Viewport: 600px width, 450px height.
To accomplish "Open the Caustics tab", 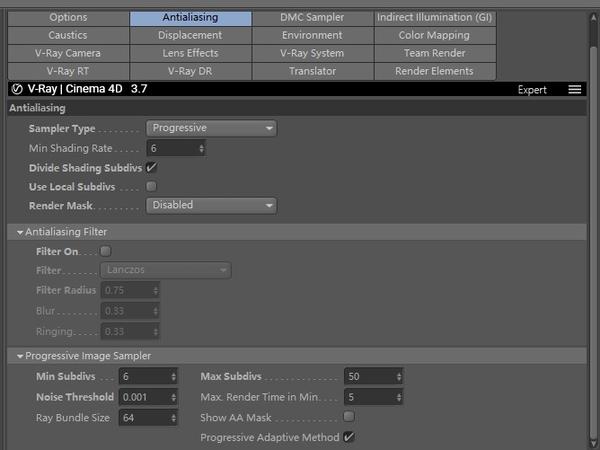I will [x=68, y=35].
